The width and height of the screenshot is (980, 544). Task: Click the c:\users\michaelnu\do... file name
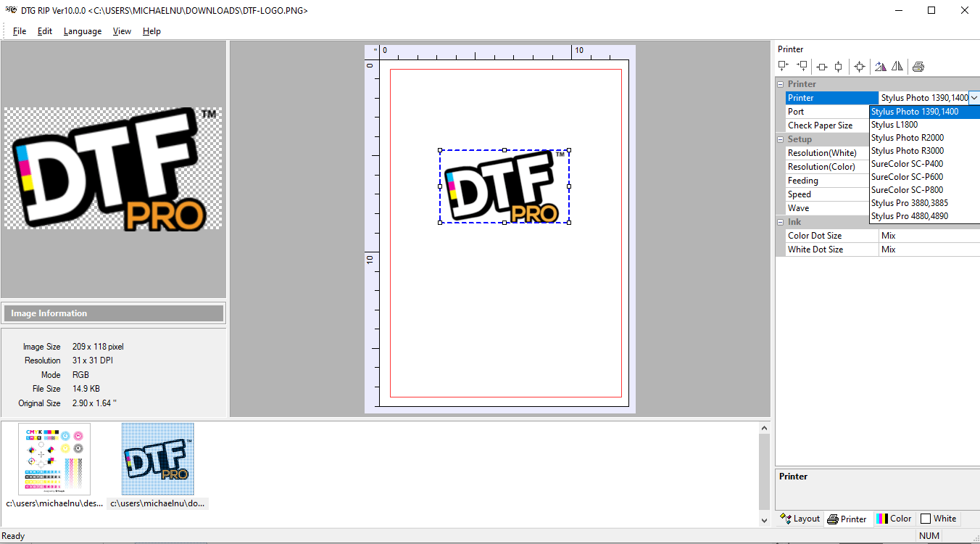point(158,503)
